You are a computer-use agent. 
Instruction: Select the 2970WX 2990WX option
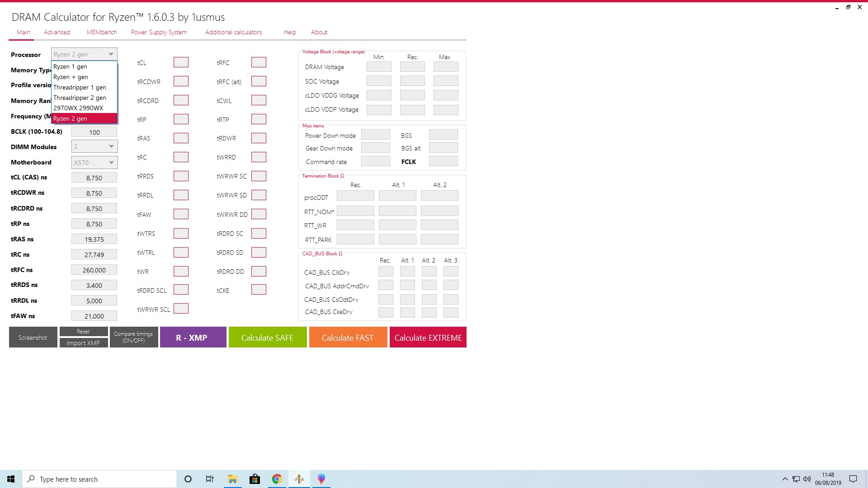[x=84, y=108]
